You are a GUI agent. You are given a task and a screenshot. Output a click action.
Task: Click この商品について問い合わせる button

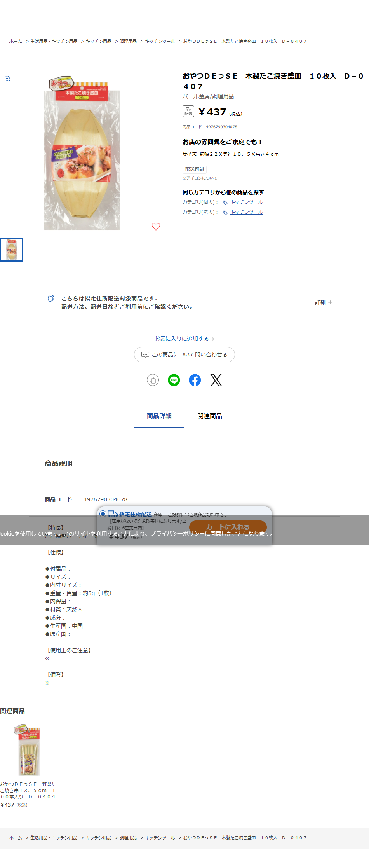tap(184, 355)
